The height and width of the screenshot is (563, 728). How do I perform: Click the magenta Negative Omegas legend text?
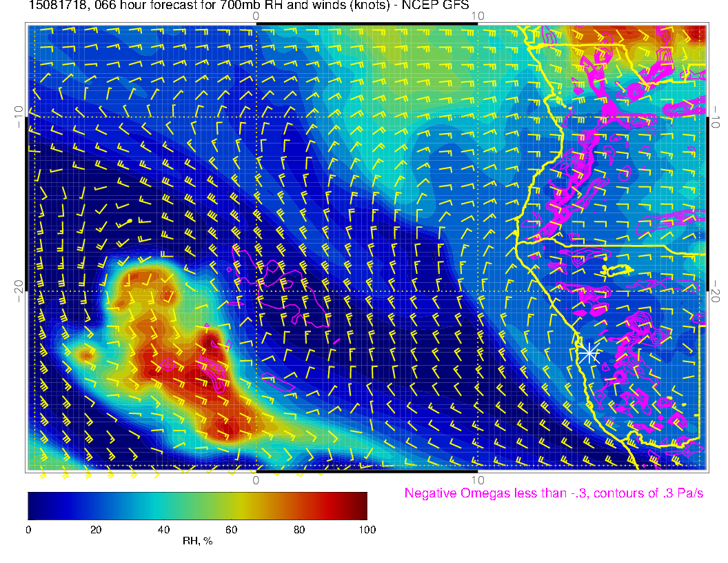[x=554, y=493]
